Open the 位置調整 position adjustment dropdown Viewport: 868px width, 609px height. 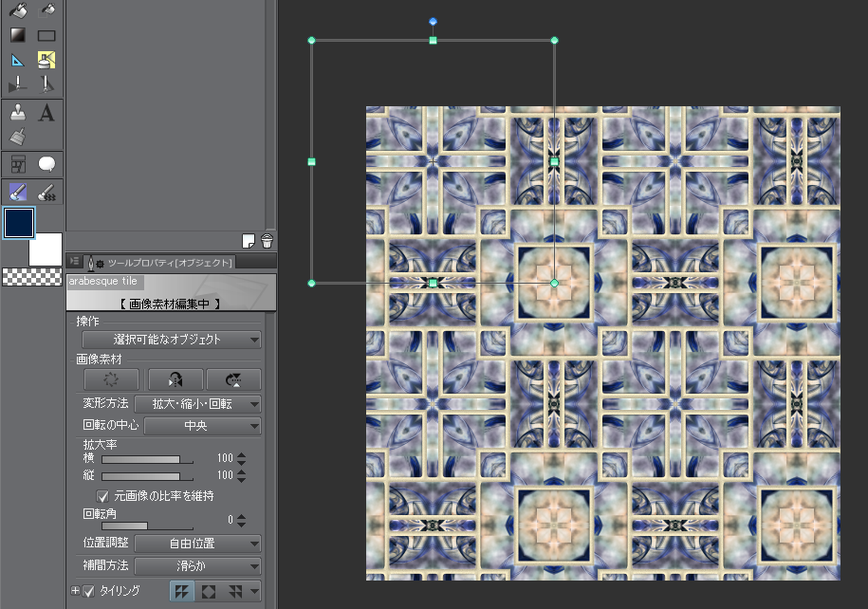tap(197, 544)
